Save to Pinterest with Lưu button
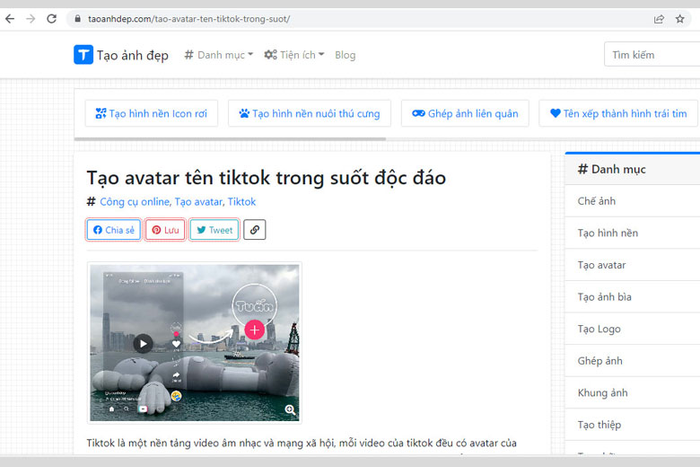 coord(165,229)
